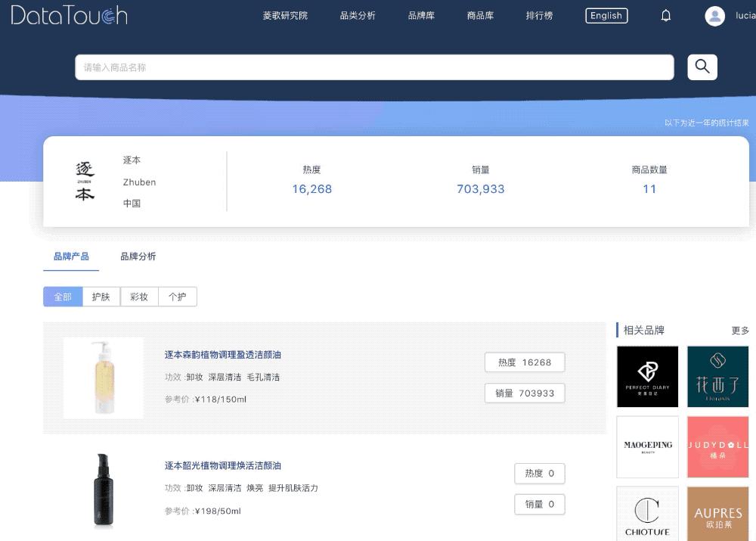Switch the site language to English
756x541 pixels.
coord(606,14)
